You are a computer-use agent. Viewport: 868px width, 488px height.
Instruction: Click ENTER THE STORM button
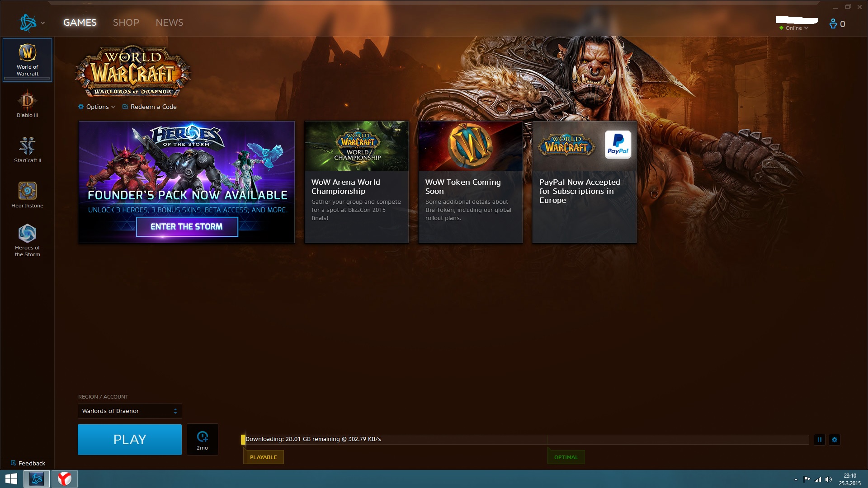tap(187, 227)
